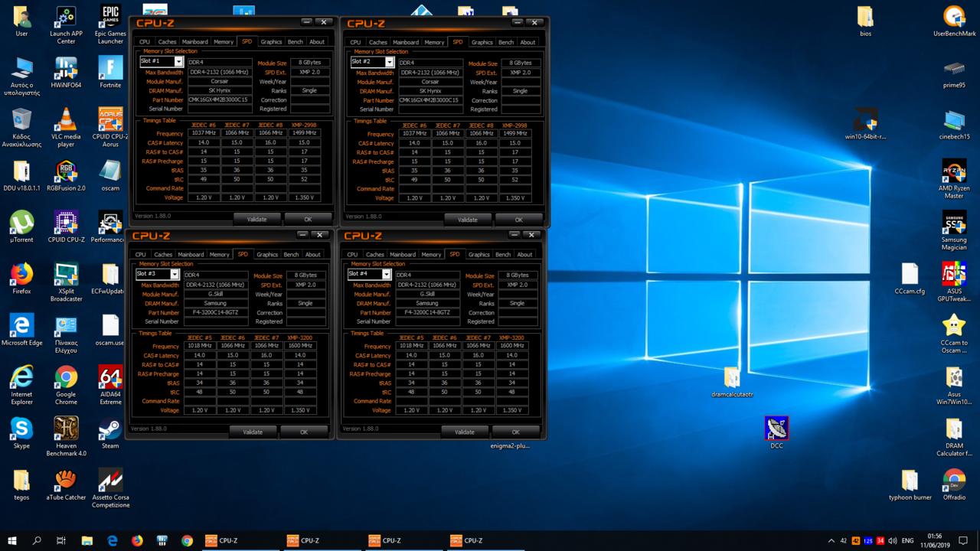
Task: Open the Slot #3 memory slot dropdown
Action: tap(175, 274)
